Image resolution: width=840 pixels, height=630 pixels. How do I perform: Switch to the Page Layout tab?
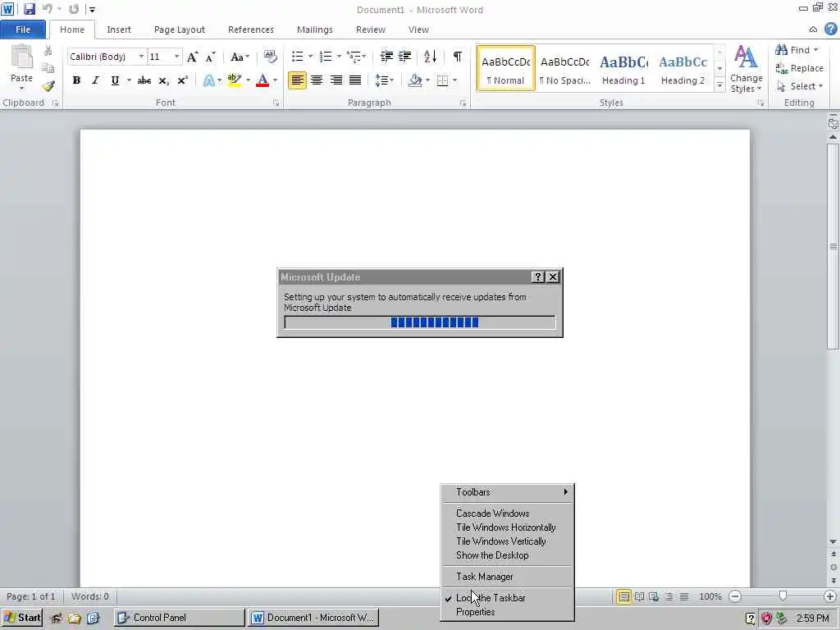pos(180,30)
